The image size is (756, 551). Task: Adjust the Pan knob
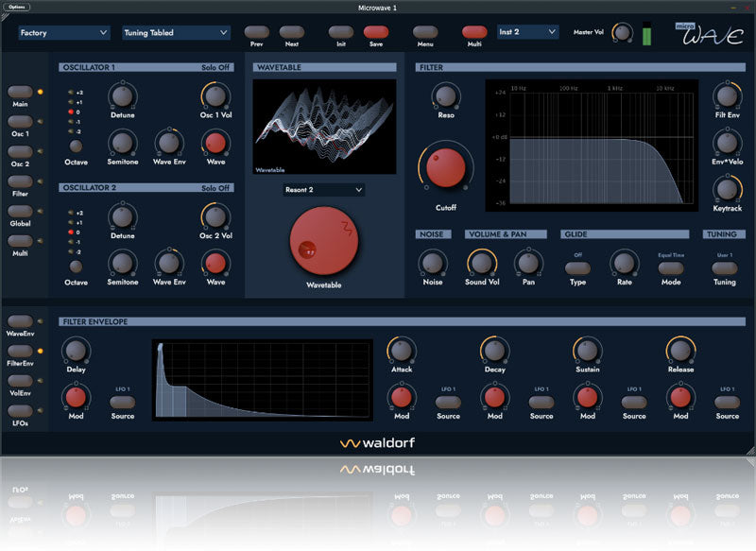click(x=528, y=263)
